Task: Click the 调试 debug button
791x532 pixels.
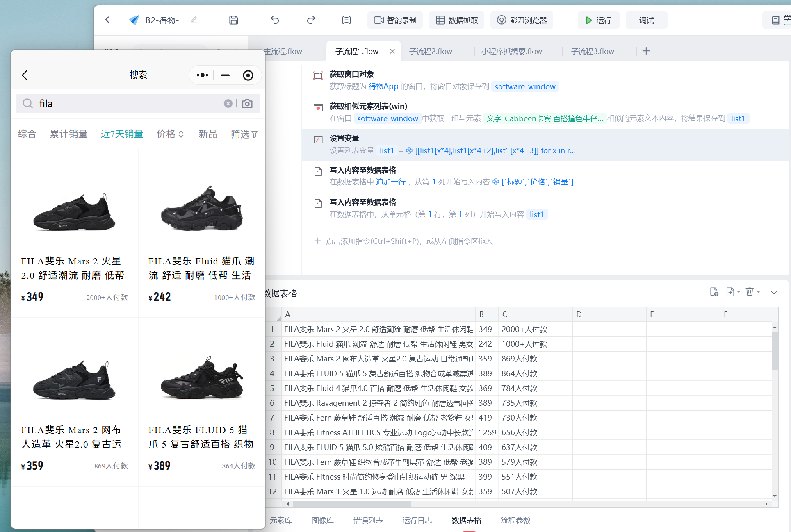Action: coord(646,20)
